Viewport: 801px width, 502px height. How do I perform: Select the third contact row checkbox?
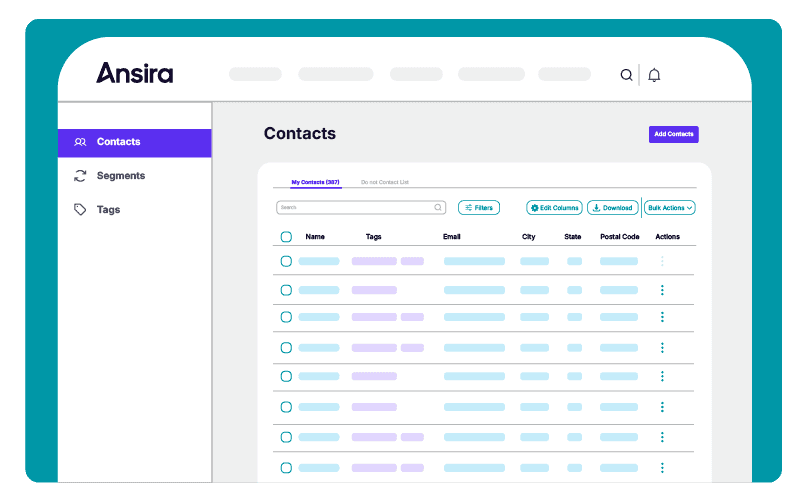pos(286,317)
